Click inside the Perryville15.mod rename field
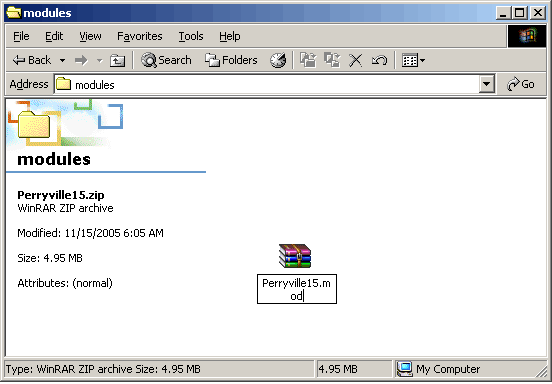Viewport: 552px width, 384px height. pyautogui.click(x=297, y=289)
